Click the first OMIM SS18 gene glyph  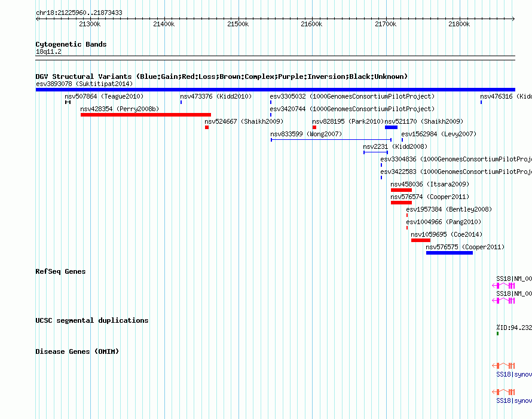[503, 366]
